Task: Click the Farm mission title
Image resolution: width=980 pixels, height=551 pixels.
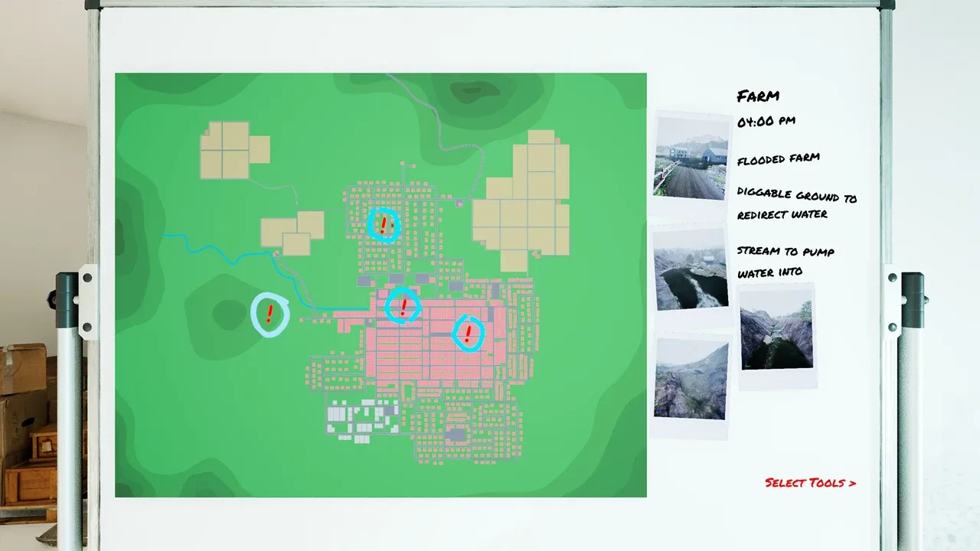Action: pos(758,96)
